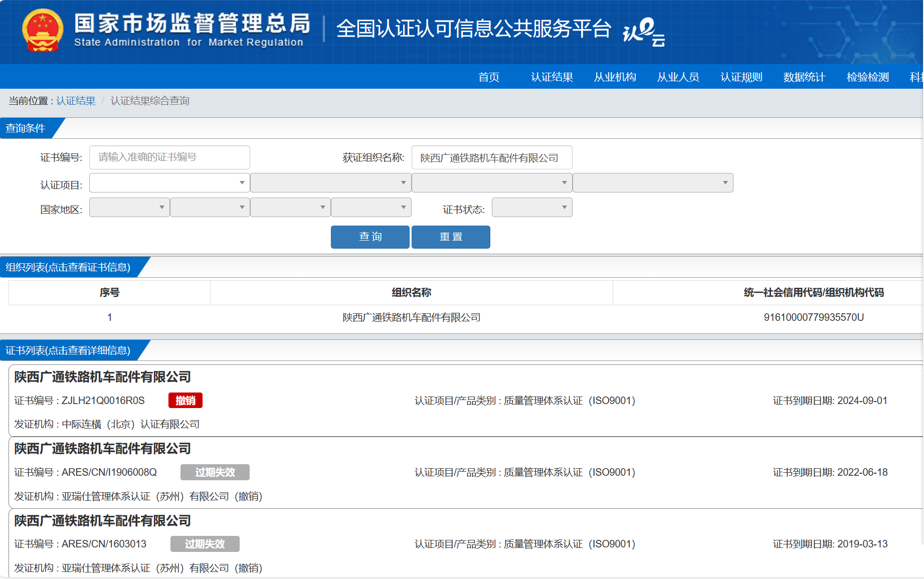924x579 pixels.
Task: Click 认证结果综合查询 breadcrumb text
Action: 150,101
